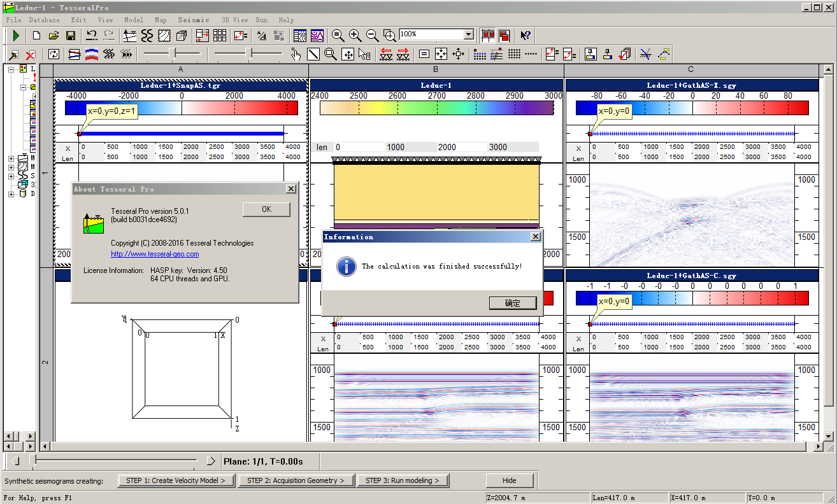Click the red left-arrow shift receivers icon

tap(385, 55)
